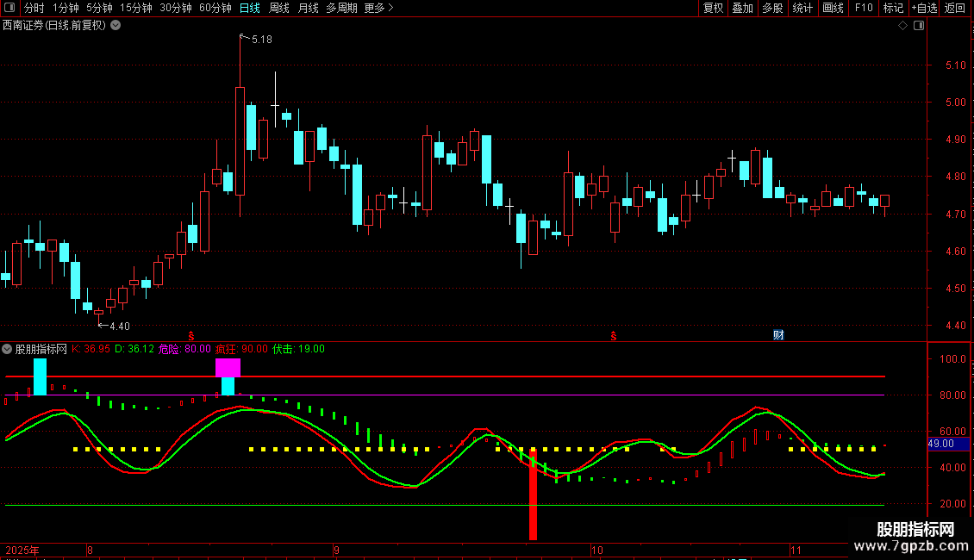Screen dimensions: 974x560
Task: Switch to 日线 daily chart
Action: point(250,8)
